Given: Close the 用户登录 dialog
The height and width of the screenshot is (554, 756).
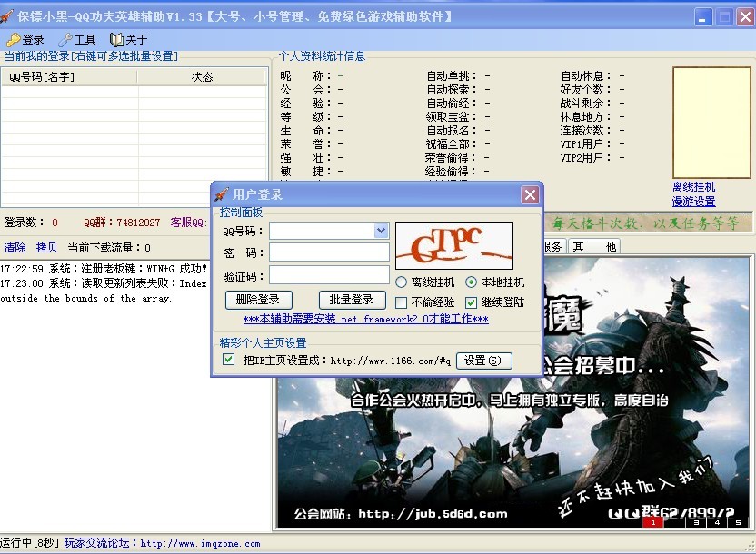Looking at the screenshot, I should pos(530,194).
